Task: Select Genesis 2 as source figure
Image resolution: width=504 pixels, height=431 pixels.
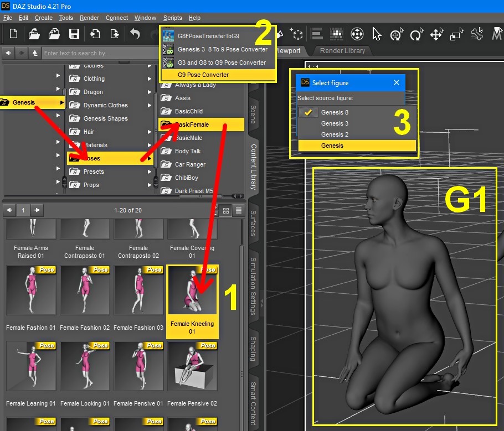Action: pyautogui.click(x=357, y=134)
